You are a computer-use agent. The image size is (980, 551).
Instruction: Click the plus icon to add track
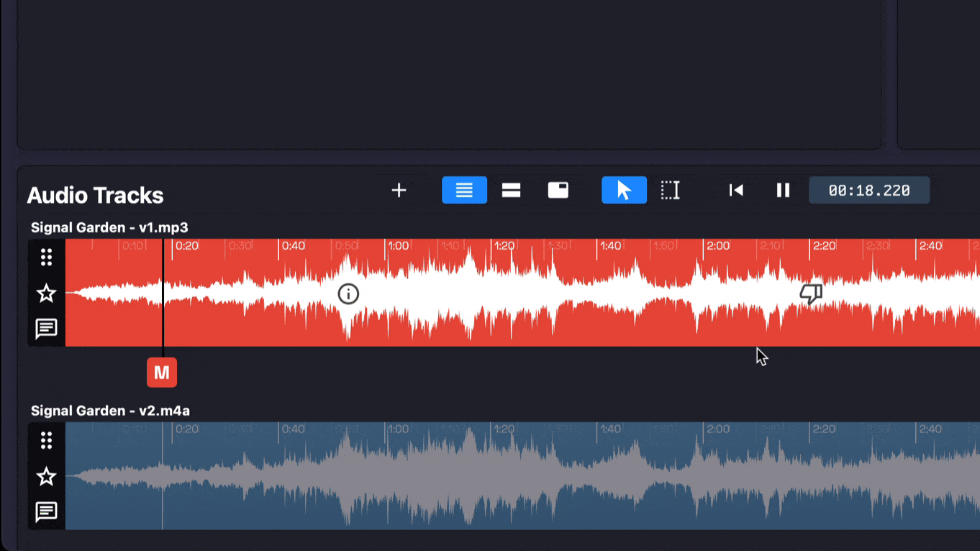click(399, 191)
